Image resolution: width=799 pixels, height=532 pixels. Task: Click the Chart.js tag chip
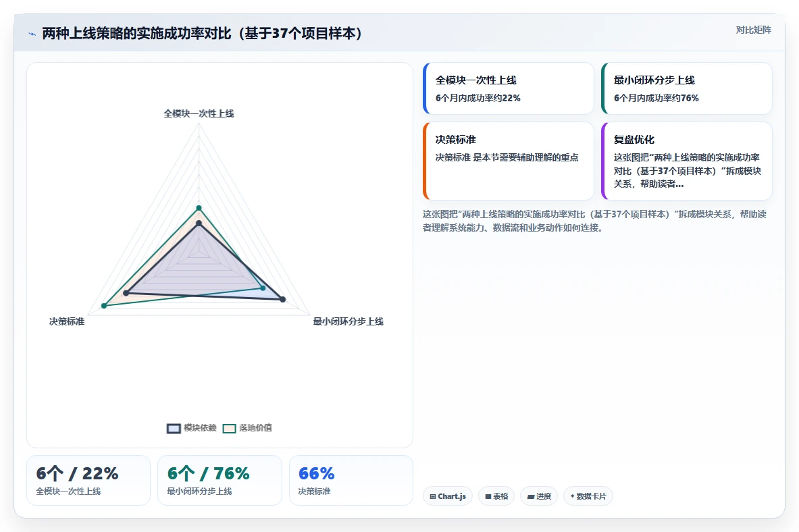click(448, 496)
